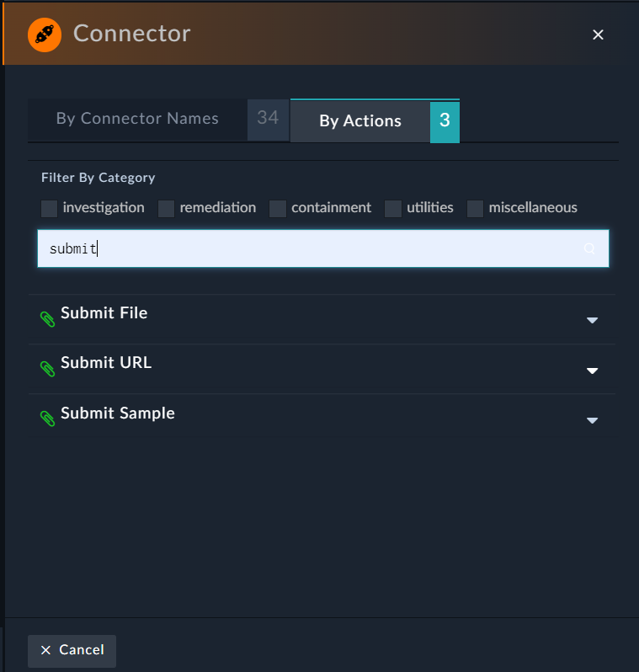
Task: Check the containment category filter
Action: 278,208
